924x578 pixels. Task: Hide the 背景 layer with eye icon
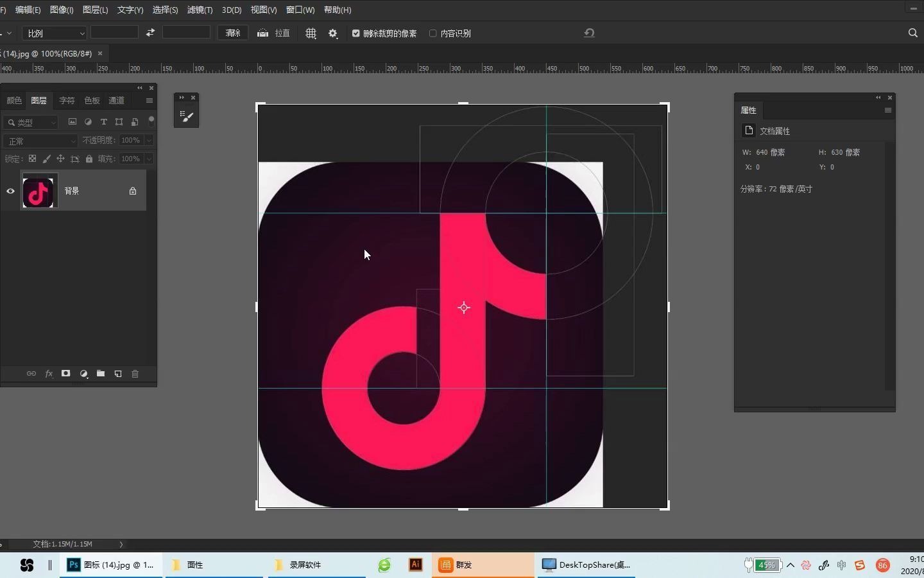click(x=10, y=191)
